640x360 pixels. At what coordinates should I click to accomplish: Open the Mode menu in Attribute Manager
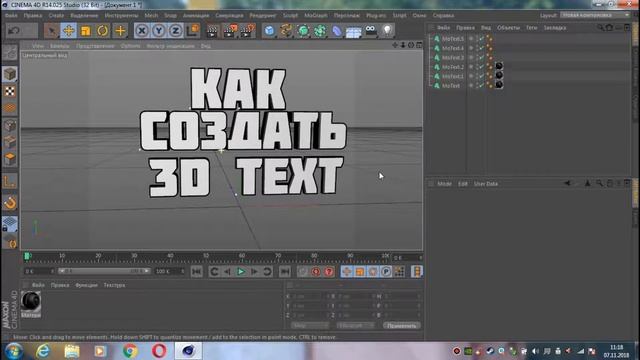(444, 184)
